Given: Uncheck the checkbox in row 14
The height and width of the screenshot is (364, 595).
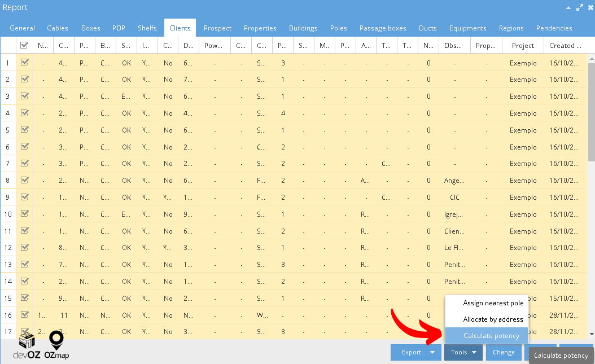Looking at the screenshot, I should click(25, 281).
